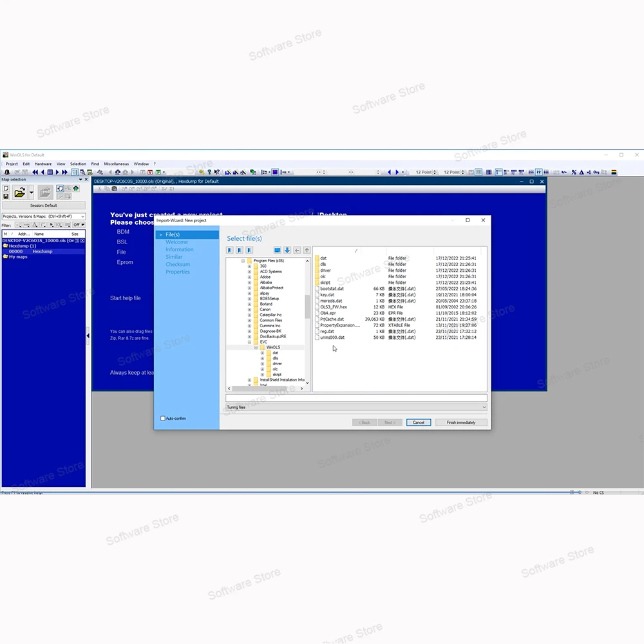The height and width of the screenshot is (644, 644).
Task: Click the second bookmark icon in Import-Wizard
Action: [240, 250]
